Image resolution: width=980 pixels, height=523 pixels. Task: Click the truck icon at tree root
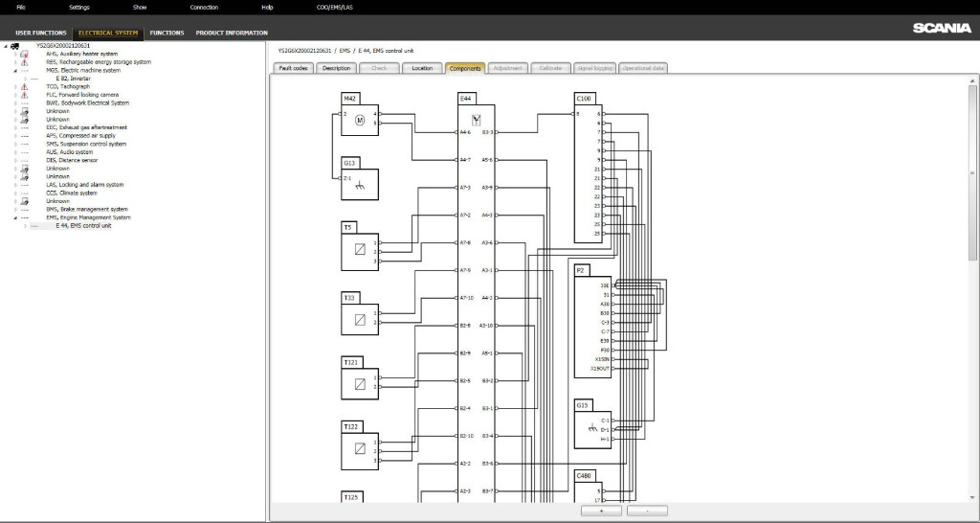[x=15, y=46]
